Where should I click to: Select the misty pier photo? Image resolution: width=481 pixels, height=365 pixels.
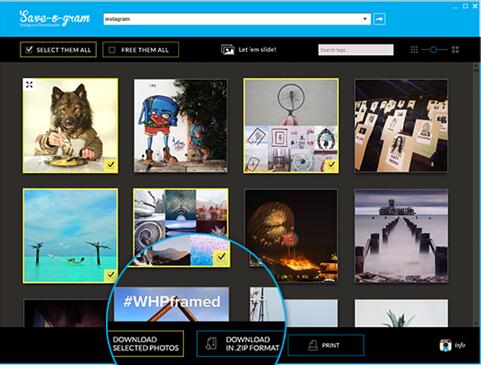(x=401, y=236)
